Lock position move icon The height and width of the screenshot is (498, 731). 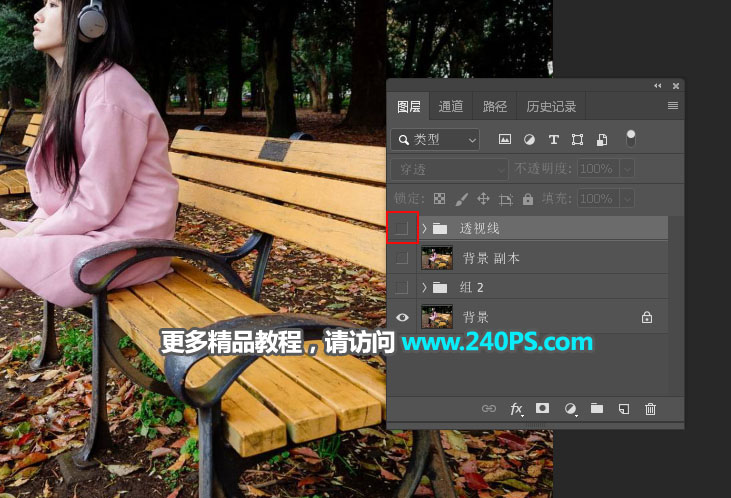(x=483, y=199)
